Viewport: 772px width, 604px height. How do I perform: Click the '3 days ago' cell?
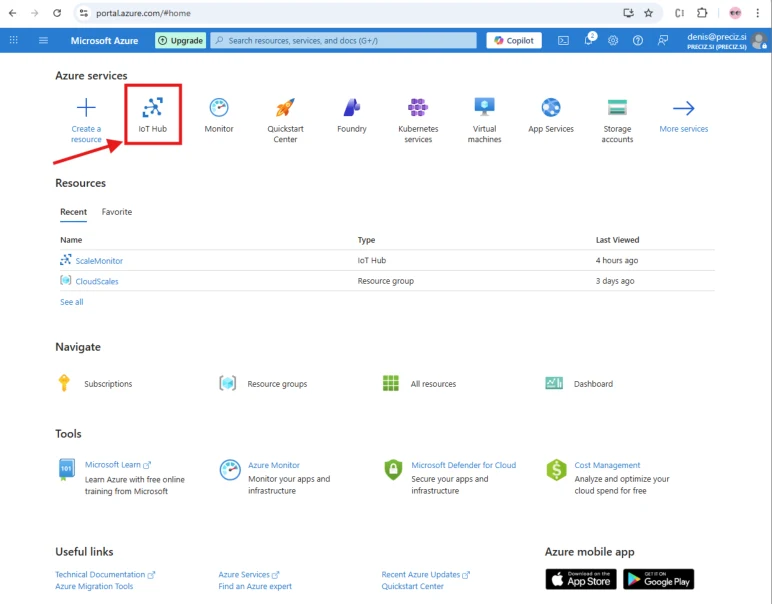click(x=615, y=281)
